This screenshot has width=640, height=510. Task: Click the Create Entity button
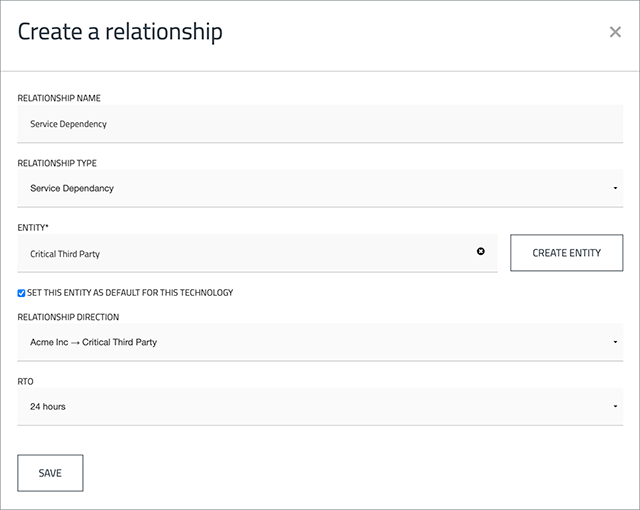(567, 253)
